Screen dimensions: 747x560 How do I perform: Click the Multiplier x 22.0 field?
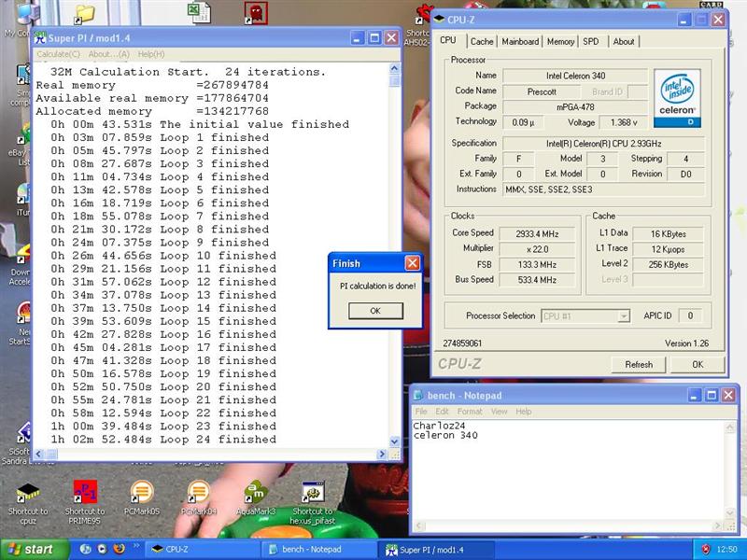[x=537, y=249]
